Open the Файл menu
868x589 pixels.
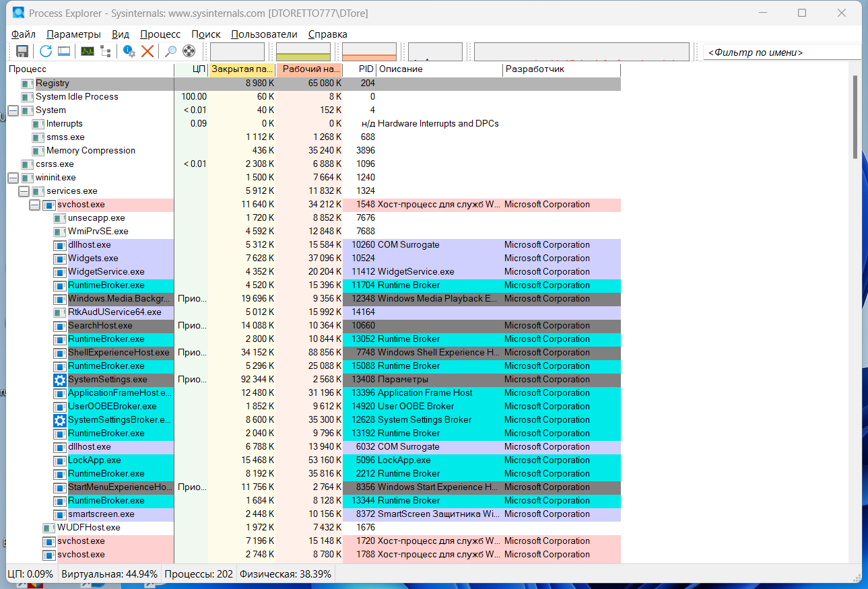pos(24,34)
